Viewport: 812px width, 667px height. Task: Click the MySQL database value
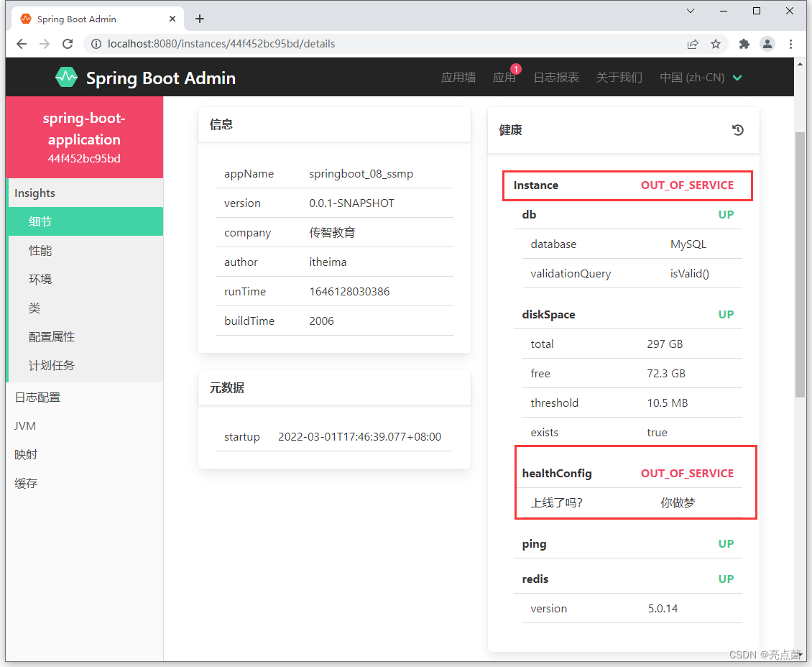pyautogui.click(x=688, y=244)
